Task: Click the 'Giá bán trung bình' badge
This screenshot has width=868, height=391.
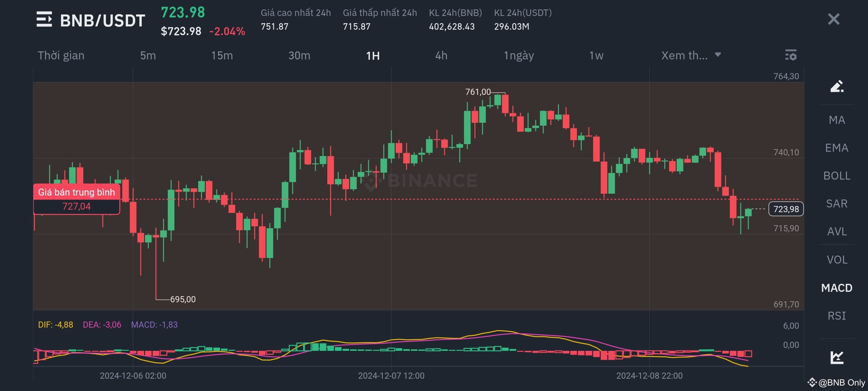Action: click(76, 192)
